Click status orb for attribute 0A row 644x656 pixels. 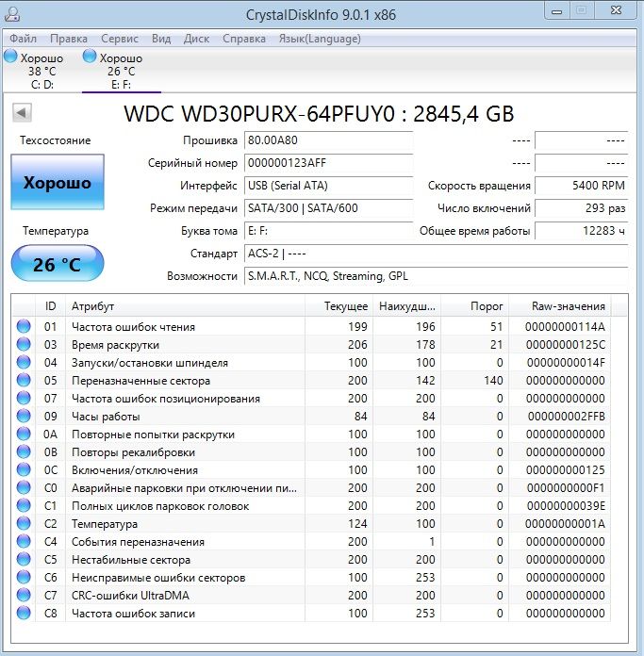coord(24,434)
